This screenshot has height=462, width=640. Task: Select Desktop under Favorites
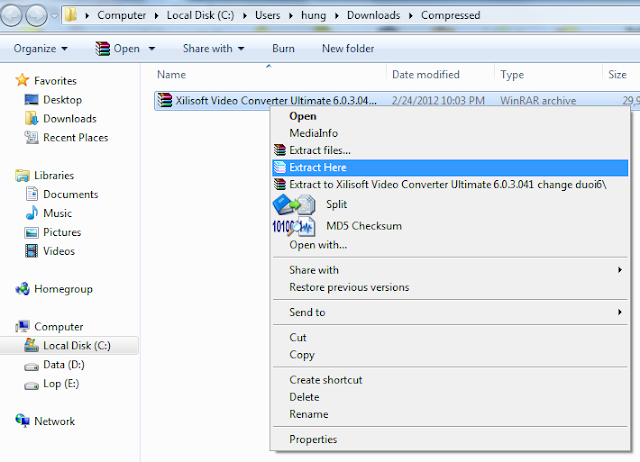click(62, 100)
